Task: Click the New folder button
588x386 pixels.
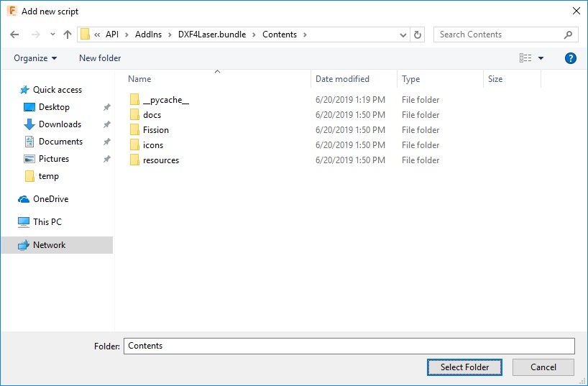Action: (x=100, y=58)
